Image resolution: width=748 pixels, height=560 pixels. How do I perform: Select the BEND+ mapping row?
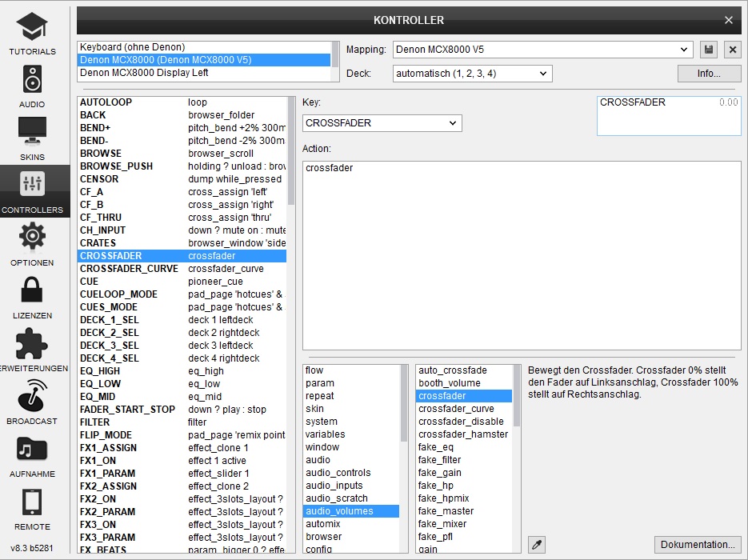click(x=182, y=128)
